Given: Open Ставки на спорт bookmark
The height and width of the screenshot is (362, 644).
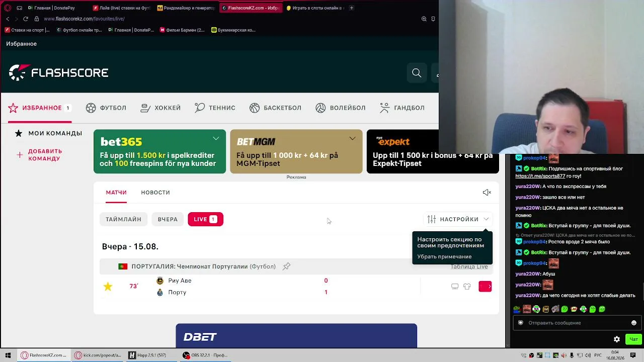Looking at the screenshot, I should 27,30.
